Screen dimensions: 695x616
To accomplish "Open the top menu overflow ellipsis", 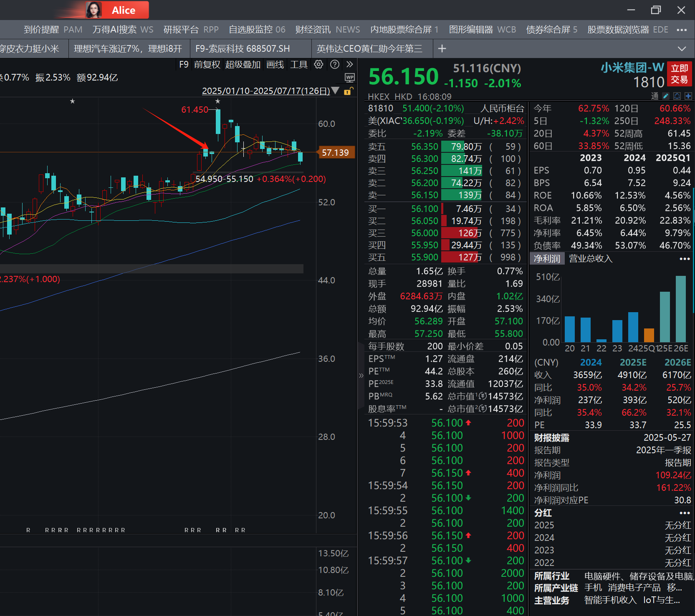I will tap(682, 30).
